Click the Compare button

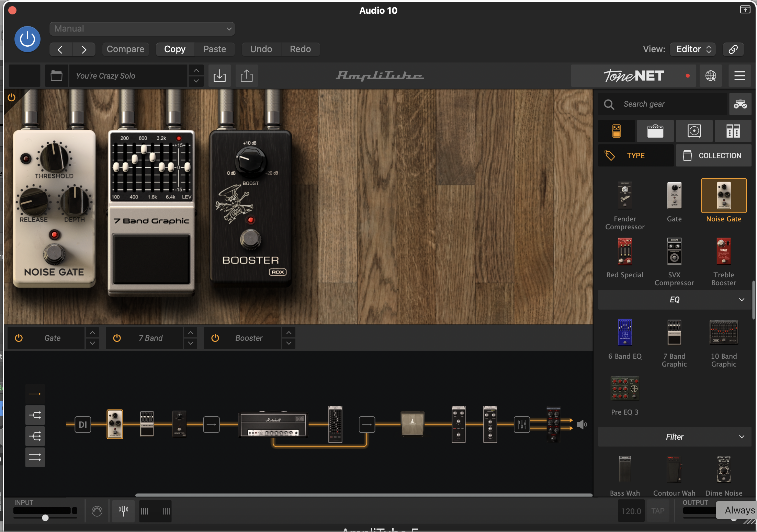tap(125, 49)
